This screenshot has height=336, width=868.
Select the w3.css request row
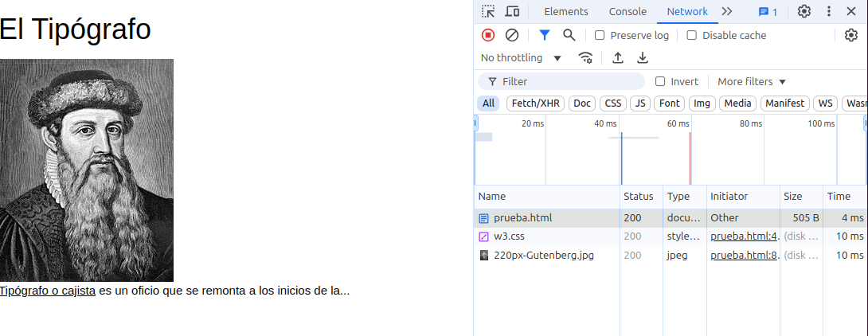pyautogui.click(x=671, y=237)
